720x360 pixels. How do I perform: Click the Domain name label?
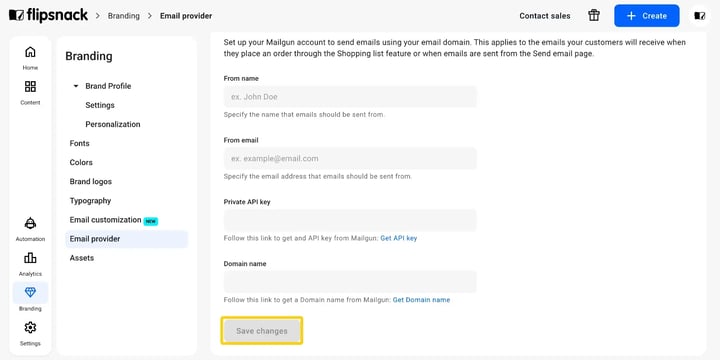pos(245,264)
